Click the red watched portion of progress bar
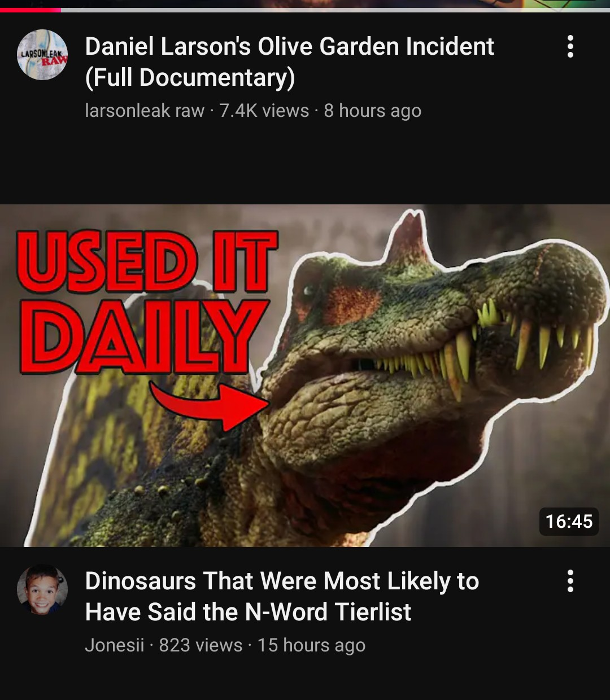 pos(30,10)
